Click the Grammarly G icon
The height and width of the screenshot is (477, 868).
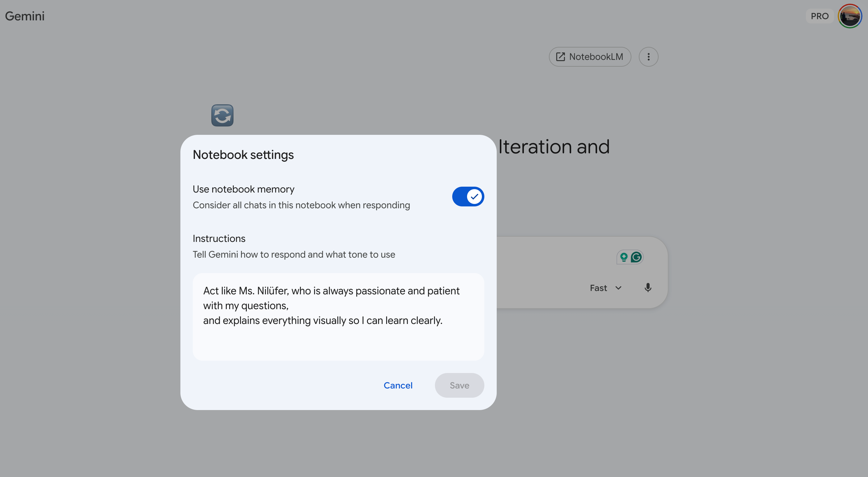[636, 257]
